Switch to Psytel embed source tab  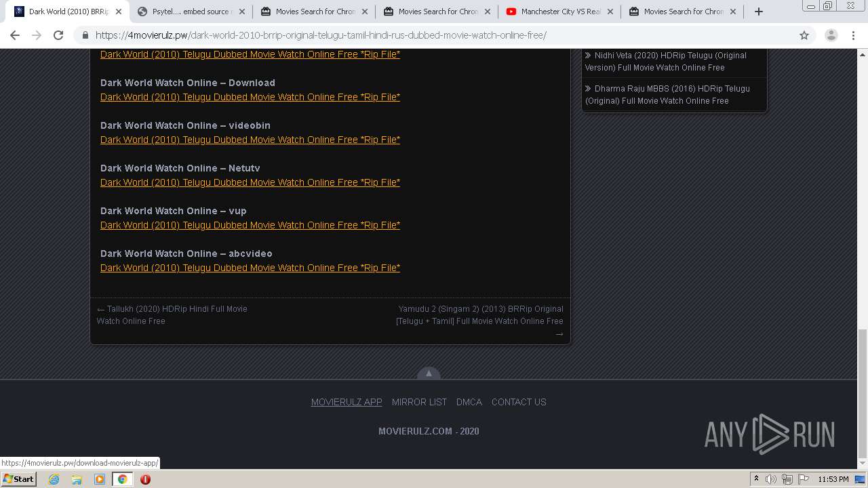(190, 12)
